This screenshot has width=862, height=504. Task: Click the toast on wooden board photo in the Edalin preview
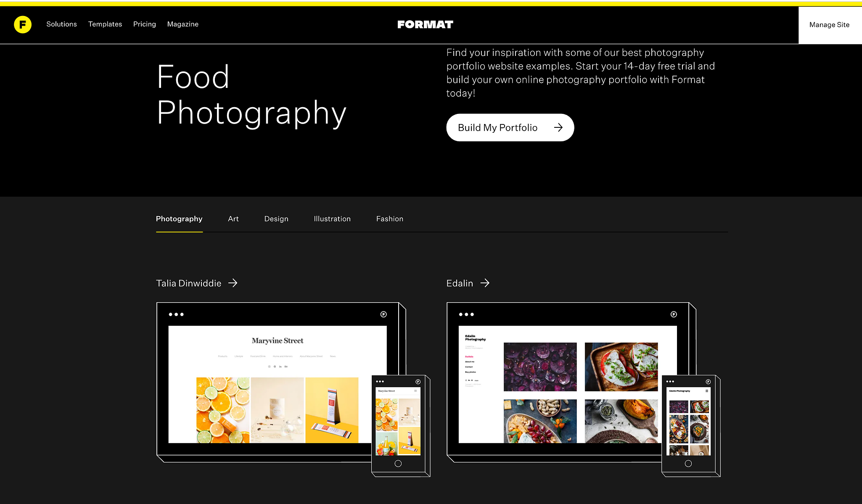pos(621,367)
